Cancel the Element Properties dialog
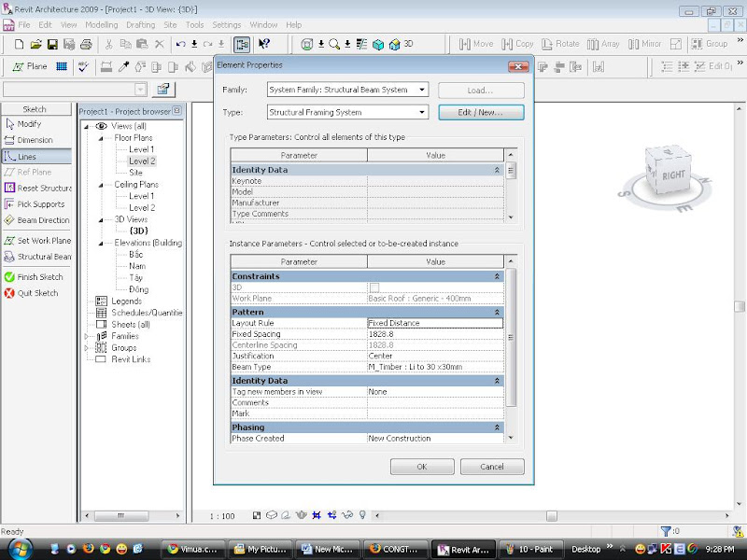The image size is (747, 560). click(492, 467)
